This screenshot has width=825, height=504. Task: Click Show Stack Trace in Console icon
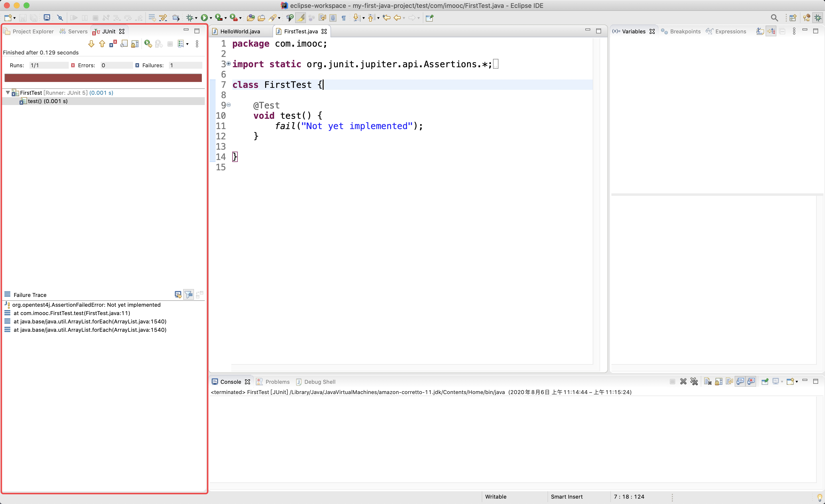178,294
